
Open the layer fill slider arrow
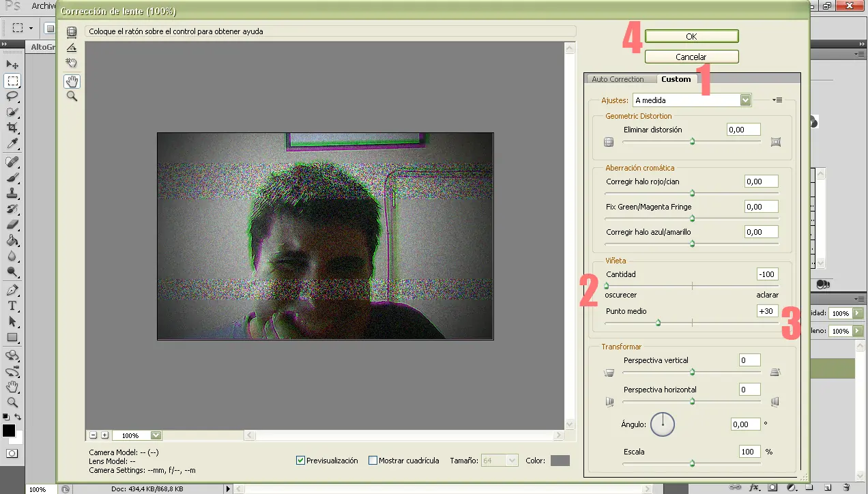858,331
